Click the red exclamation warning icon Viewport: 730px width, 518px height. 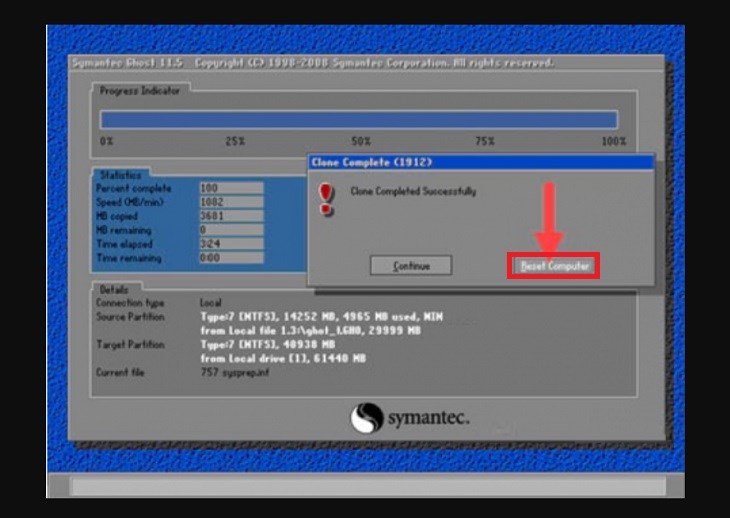326,199
